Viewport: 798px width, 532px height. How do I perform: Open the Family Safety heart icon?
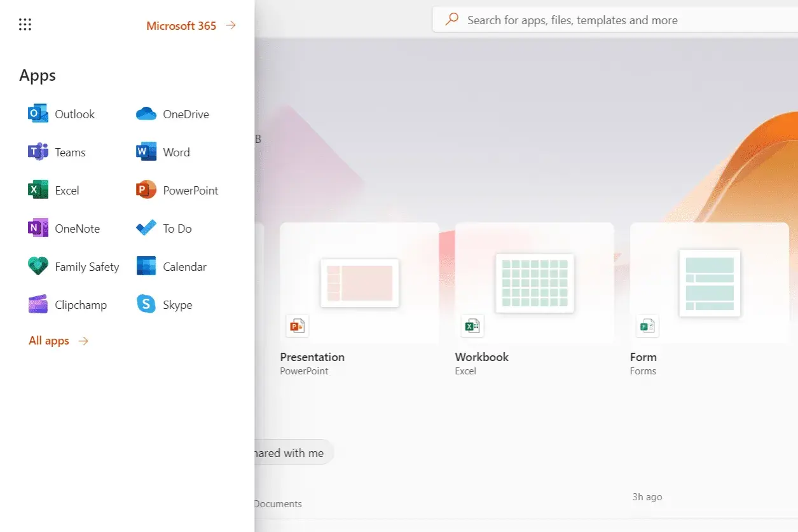click(38, 267)
